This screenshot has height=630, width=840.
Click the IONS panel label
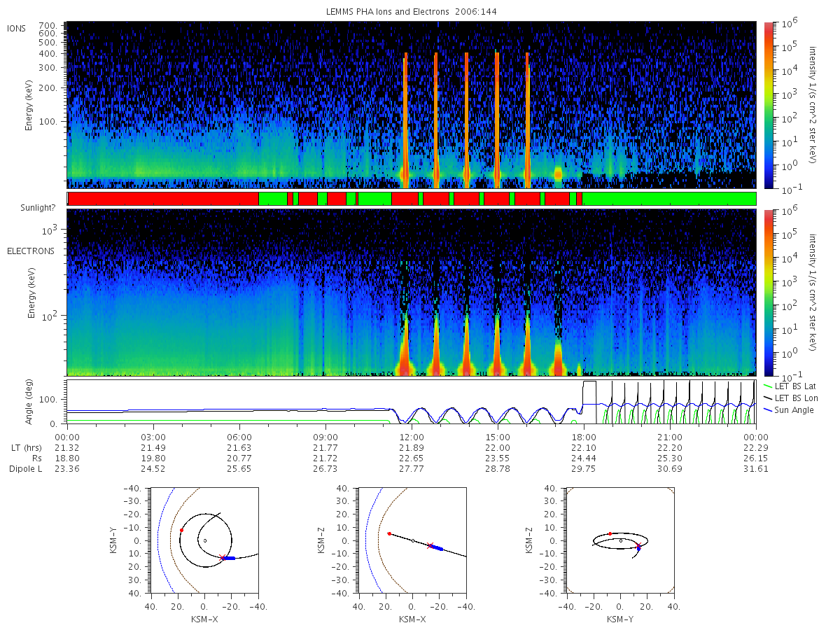(17, 28)
